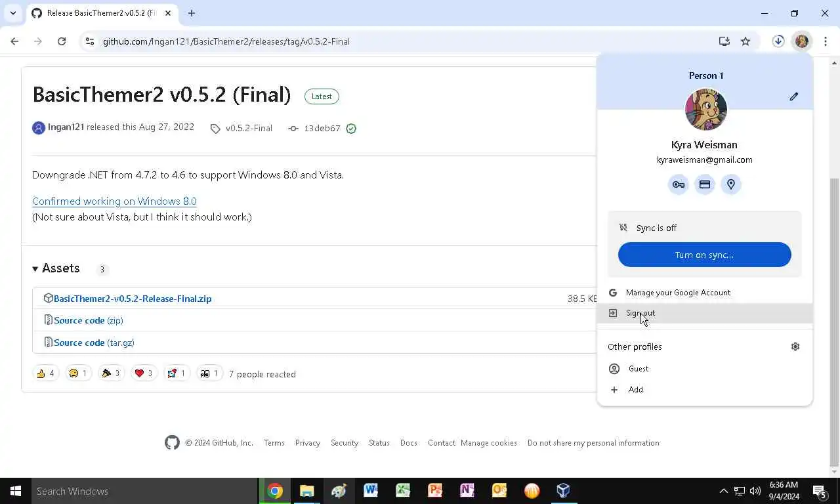Collapse the Assets section

pos(56,268)
